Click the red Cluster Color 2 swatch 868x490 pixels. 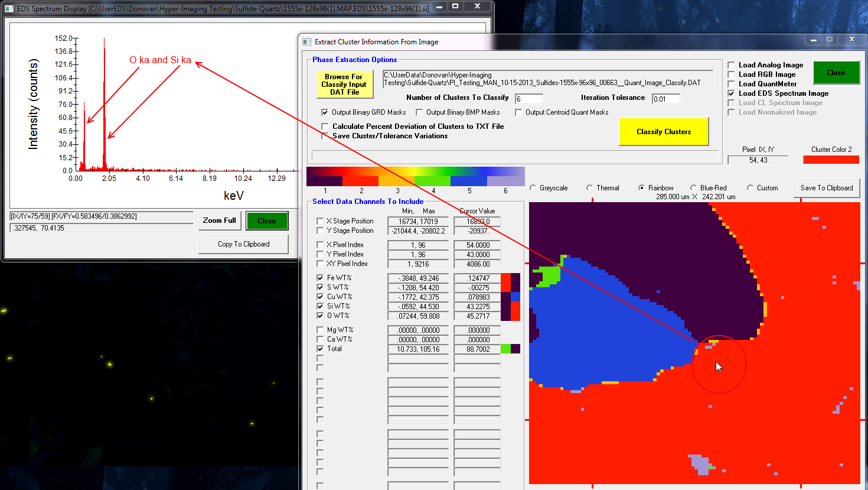pyautogui.click(x=830, y=160)
